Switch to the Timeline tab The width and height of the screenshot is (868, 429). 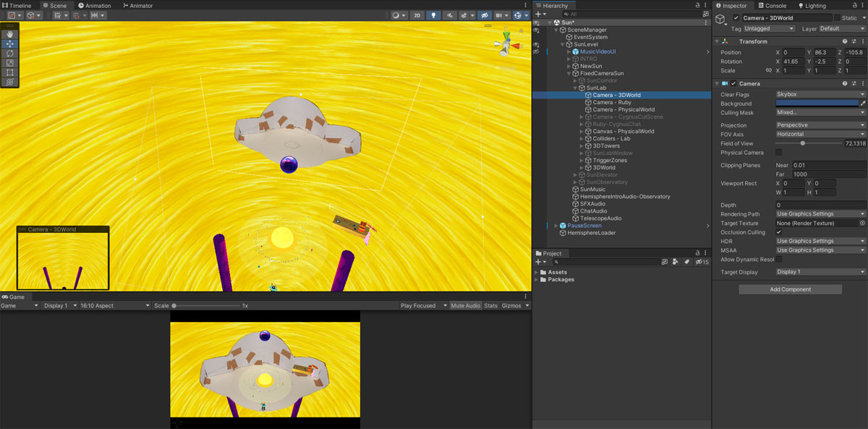[x=16, y=5]
